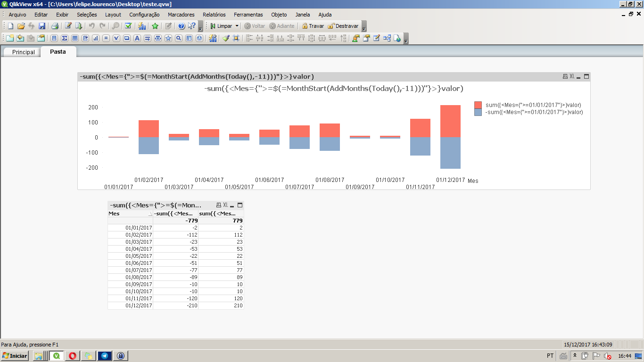Switch to the Principal sheet tab
644x362 pixels.
pos(24,52)
